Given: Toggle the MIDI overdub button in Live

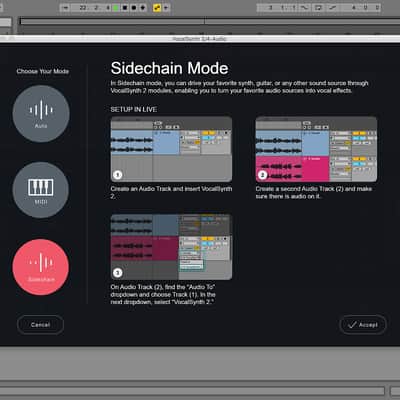Looking at the screenshot, I should click(x=143, y=8).
